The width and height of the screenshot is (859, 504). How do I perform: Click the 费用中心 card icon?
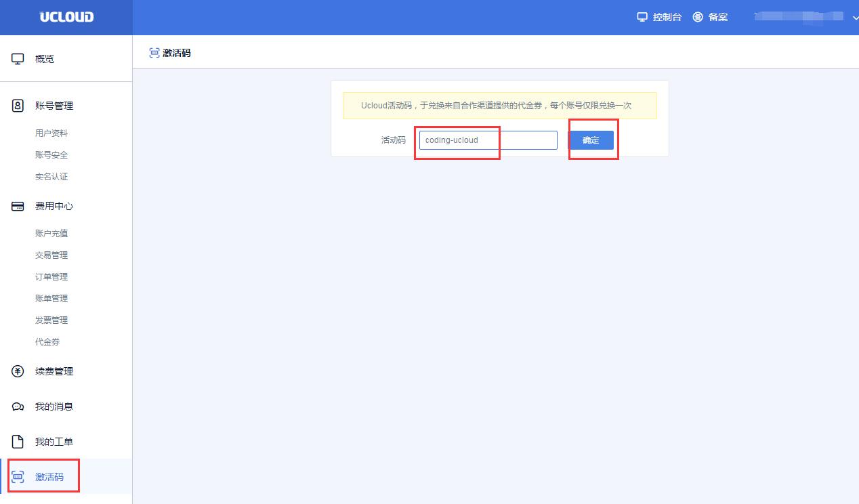[x=18, y=206]
